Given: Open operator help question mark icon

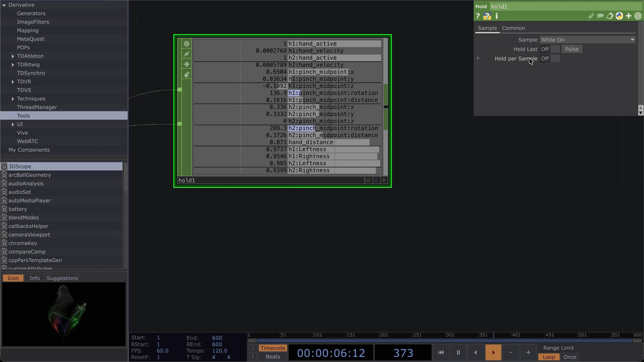Looking at the screenshot, I should [x=478, y=16].
